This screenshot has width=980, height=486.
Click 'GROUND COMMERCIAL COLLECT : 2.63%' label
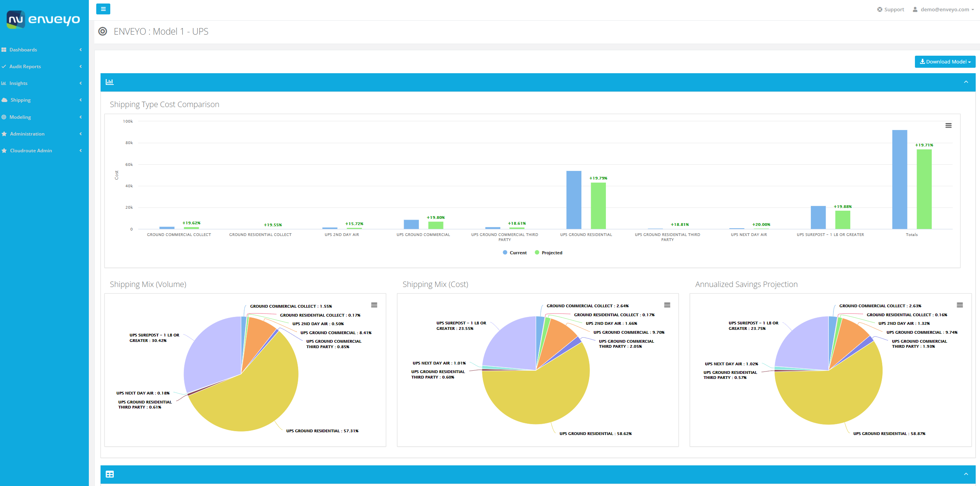click(x=880, y=306)
